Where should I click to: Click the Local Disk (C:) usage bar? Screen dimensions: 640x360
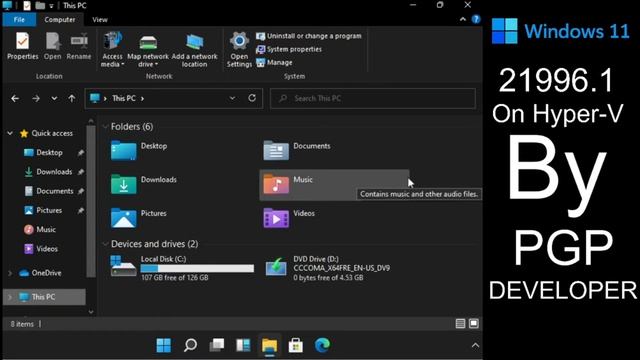[x=197, y=268]
